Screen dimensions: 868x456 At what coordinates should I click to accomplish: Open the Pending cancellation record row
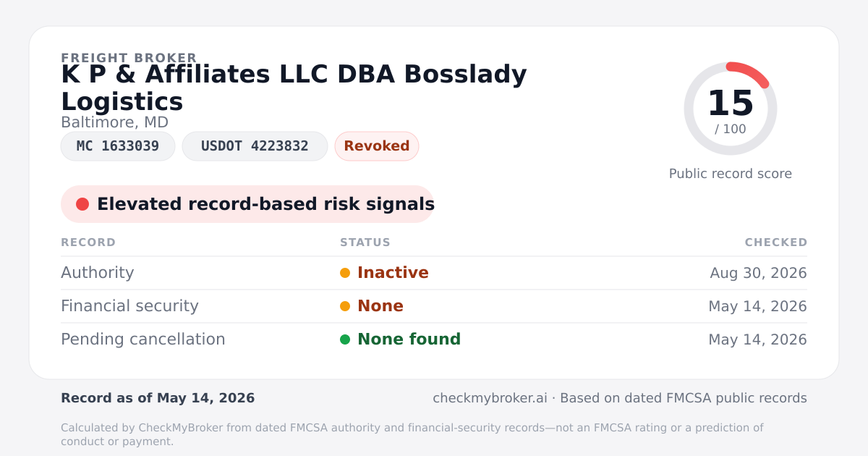434,339
